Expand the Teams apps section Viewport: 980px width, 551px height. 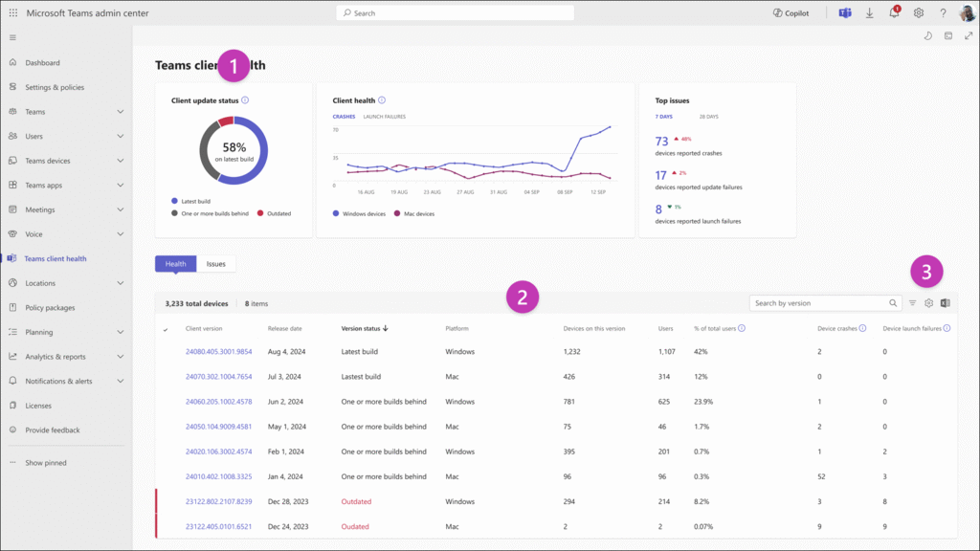tap(120, 185)
